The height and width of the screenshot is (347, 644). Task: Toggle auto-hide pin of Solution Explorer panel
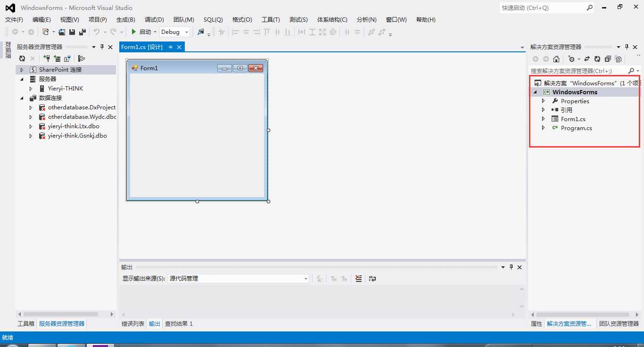[627, 47]
